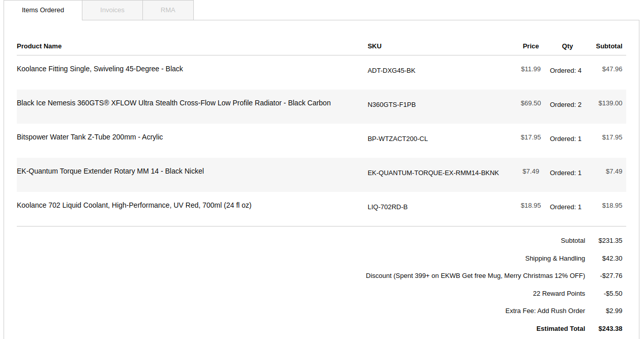Click the Qty column header

567,46
